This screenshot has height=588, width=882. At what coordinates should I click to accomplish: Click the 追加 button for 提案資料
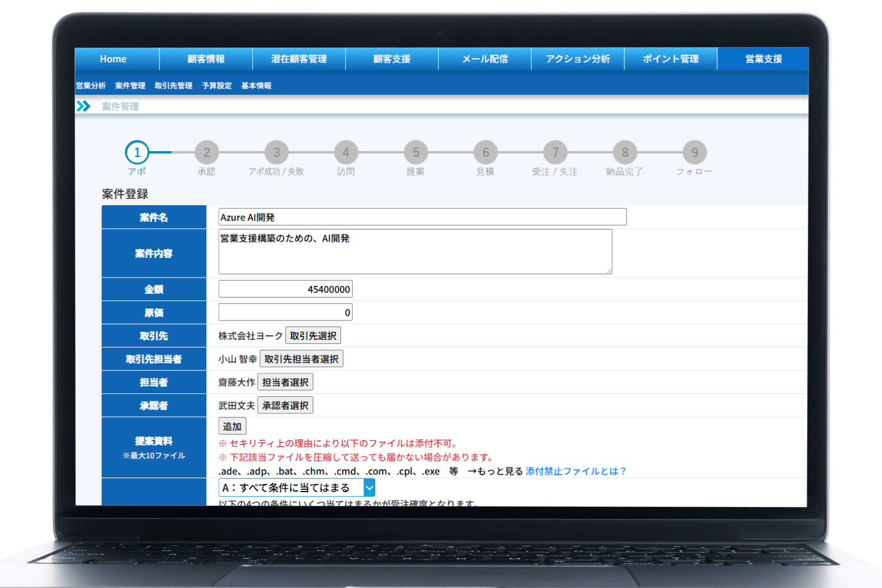232,426
